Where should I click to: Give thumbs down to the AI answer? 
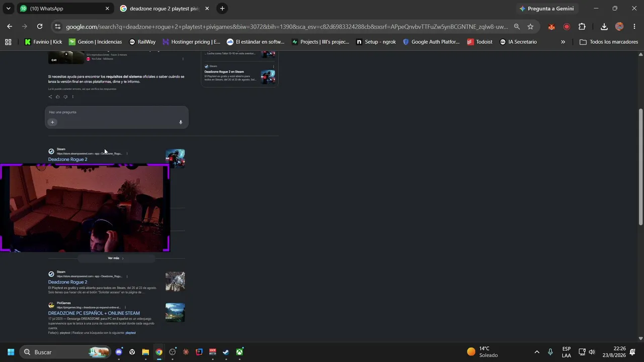(x=65, y=97)
